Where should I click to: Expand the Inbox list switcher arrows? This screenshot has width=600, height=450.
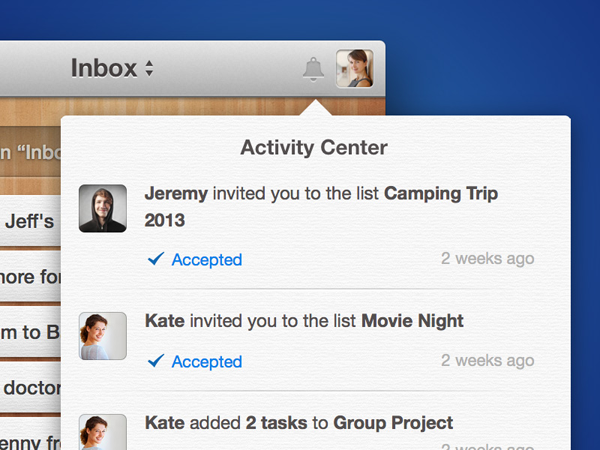[149, 69]
